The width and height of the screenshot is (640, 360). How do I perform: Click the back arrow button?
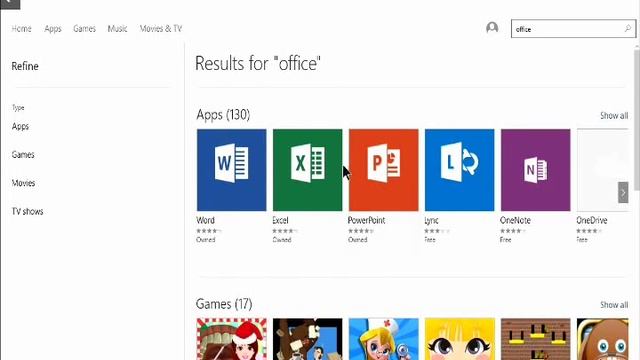point(10,3)
